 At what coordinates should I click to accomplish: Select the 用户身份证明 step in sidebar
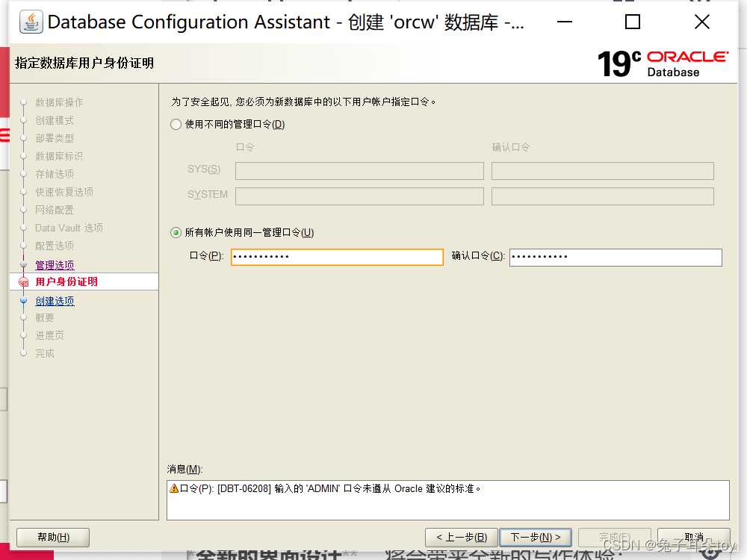(66, 282)
